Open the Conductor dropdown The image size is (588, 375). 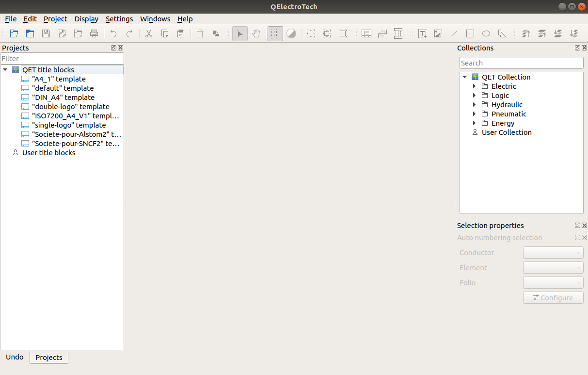tap(553, 253)
